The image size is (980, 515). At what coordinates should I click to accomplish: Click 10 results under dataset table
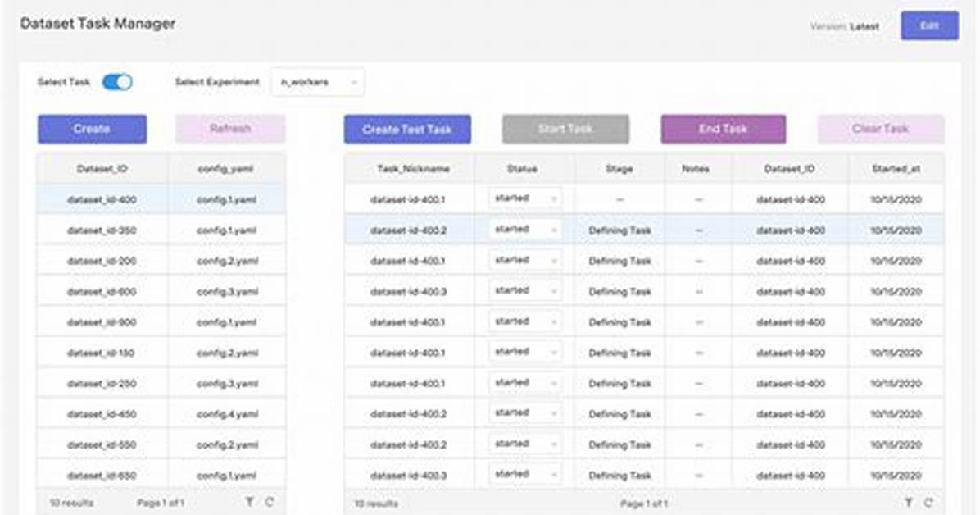[71, 503]
